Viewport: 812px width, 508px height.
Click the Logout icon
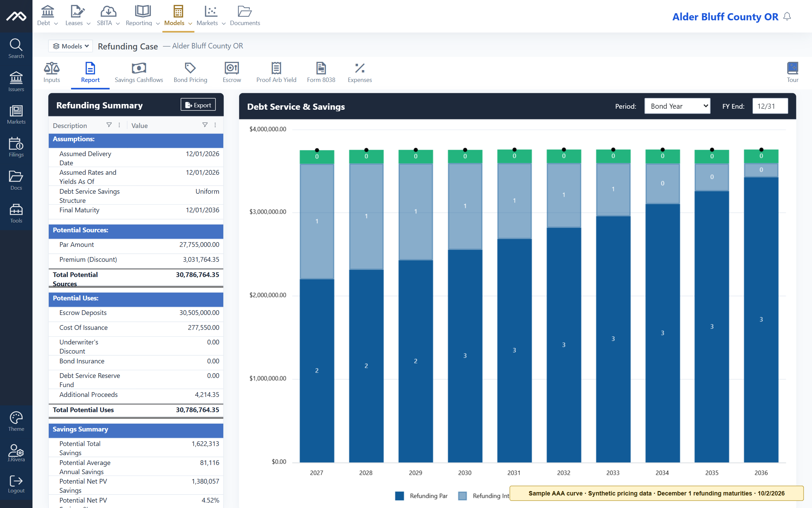[16, 484]
